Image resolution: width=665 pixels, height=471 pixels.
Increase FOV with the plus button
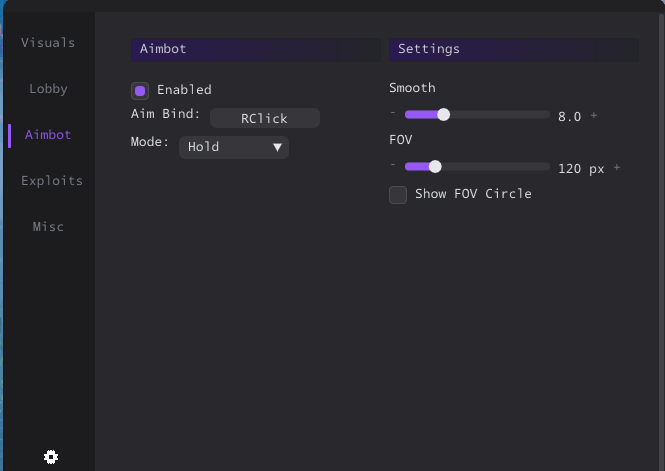(617, 168)
